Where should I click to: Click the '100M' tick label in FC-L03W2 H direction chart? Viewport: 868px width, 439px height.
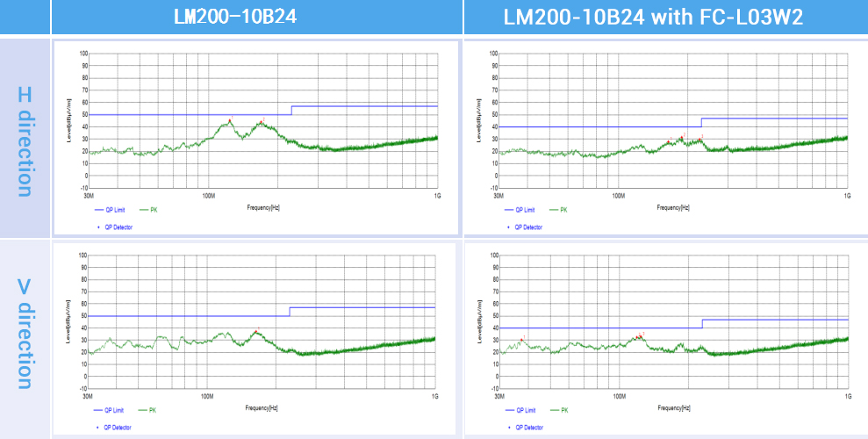coord(619,196)
